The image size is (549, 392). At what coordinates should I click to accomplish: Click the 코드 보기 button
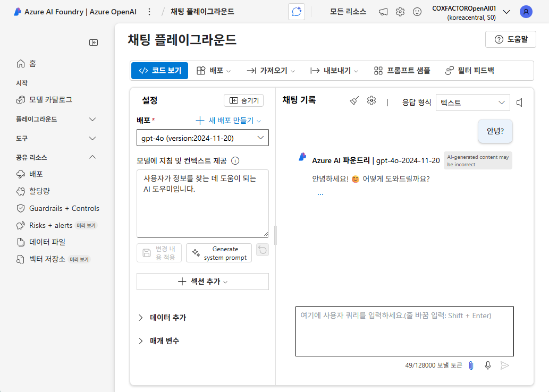coord(159,71)
